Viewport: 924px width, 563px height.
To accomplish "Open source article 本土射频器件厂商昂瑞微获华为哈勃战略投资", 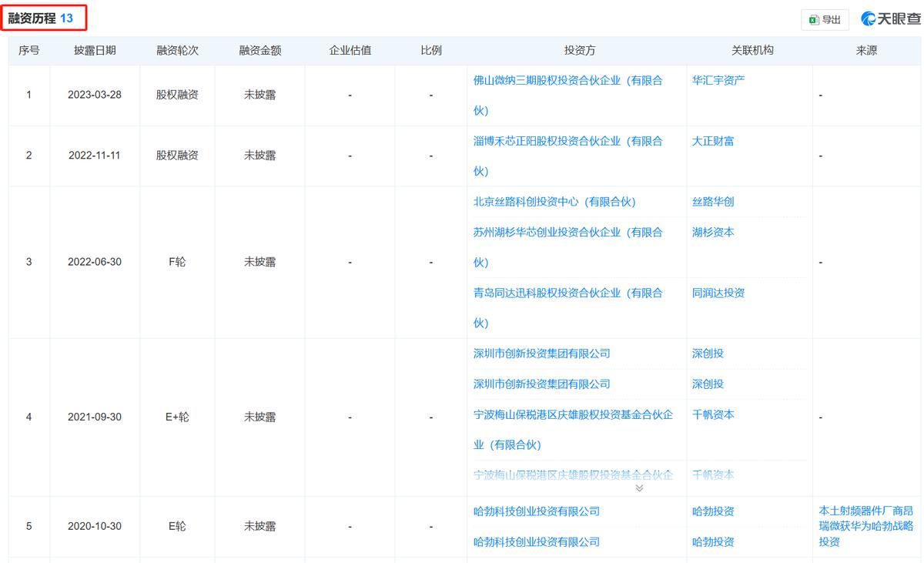I will point(866,526).
